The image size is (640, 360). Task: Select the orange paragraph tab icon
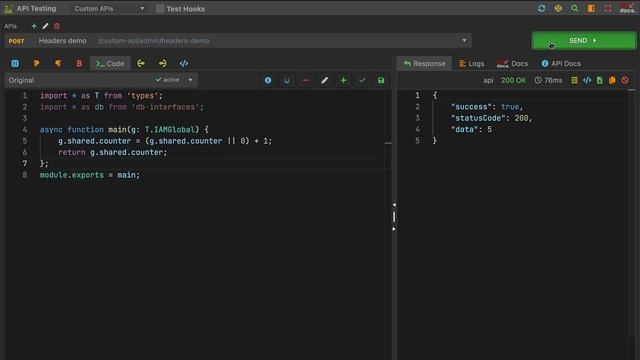(58, 63)
